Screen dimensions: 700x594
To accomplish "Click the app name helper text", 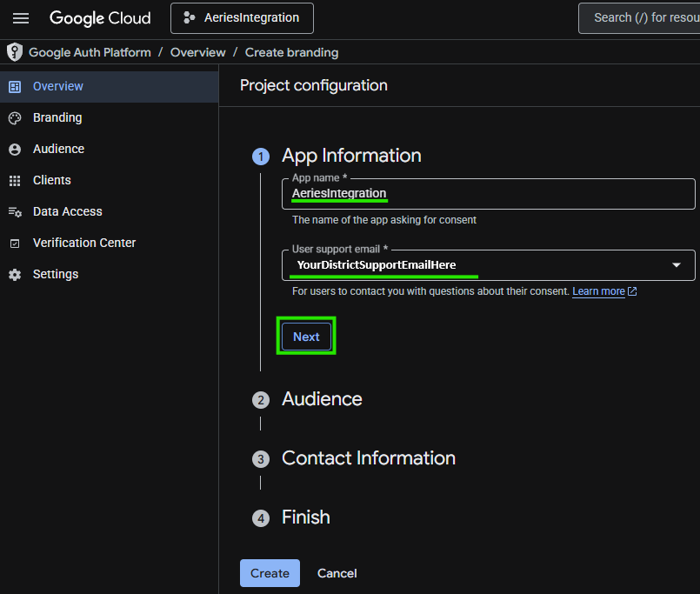I will point(384,220).
